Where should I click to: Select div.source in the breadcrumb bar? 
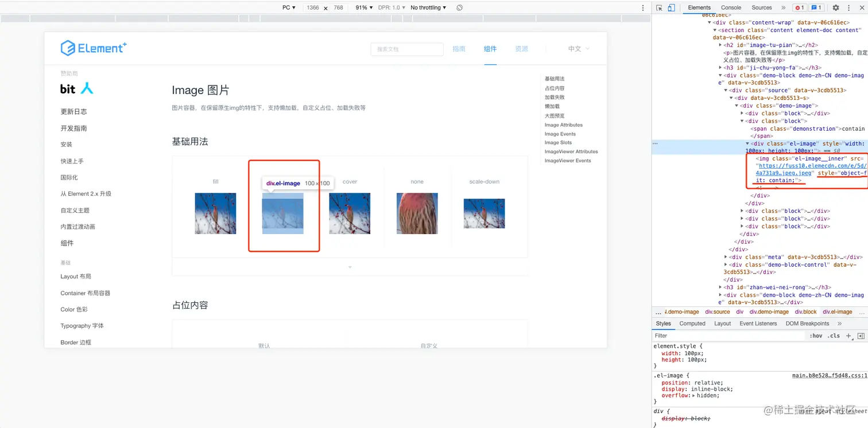pyautogui.click(x=718, y=312)
